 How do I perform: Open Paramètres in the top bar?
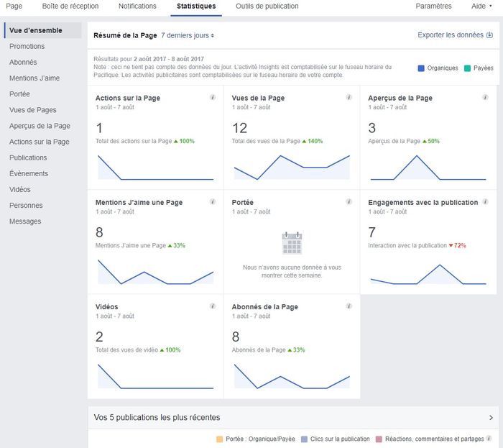(433, 6)
